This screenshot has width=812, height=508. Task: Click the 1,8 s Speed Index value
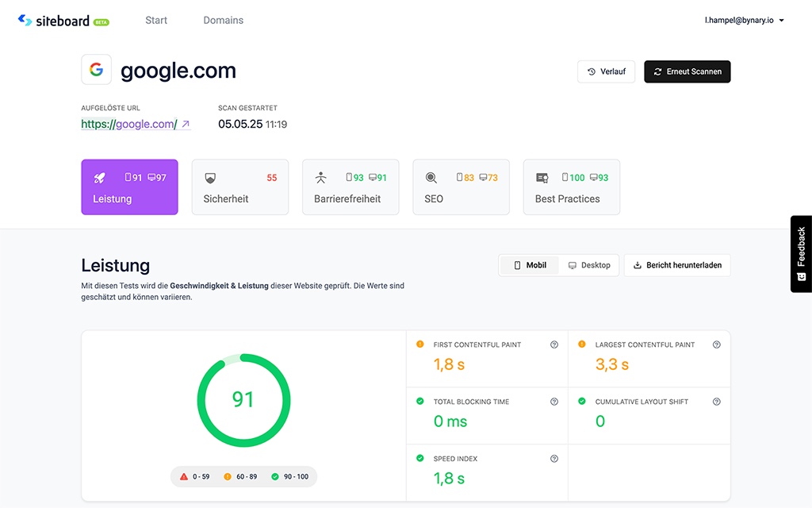tap(449, 479)
